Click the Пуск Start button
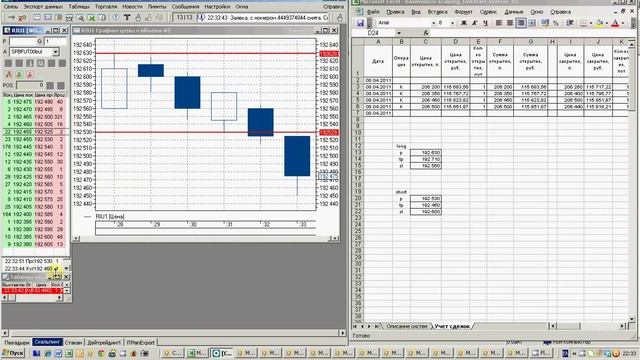 pos(13,353)
